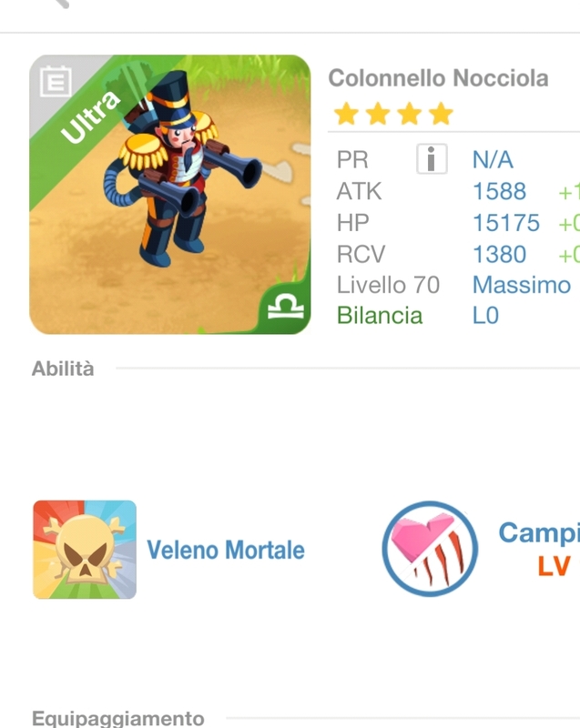Tap the green Bilancia zodiac label
Viewport: 580px width, 728px height.
(x=380, y=316)
